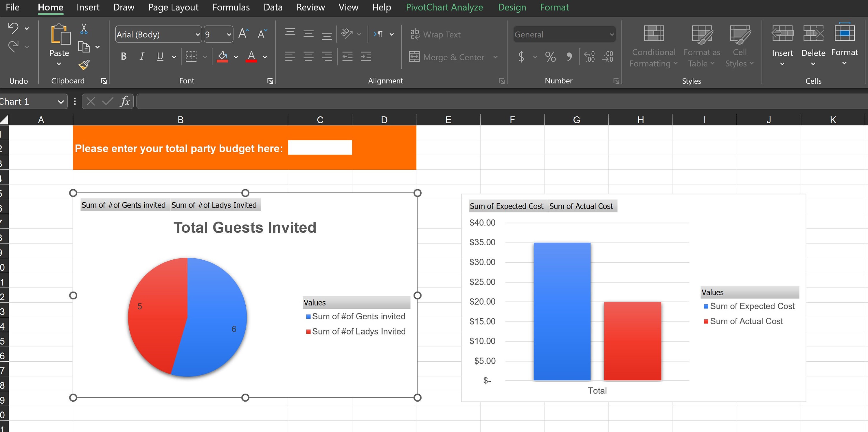Click the Cell Styles button
The image size is (868, 432).
(x=740, y=47)
